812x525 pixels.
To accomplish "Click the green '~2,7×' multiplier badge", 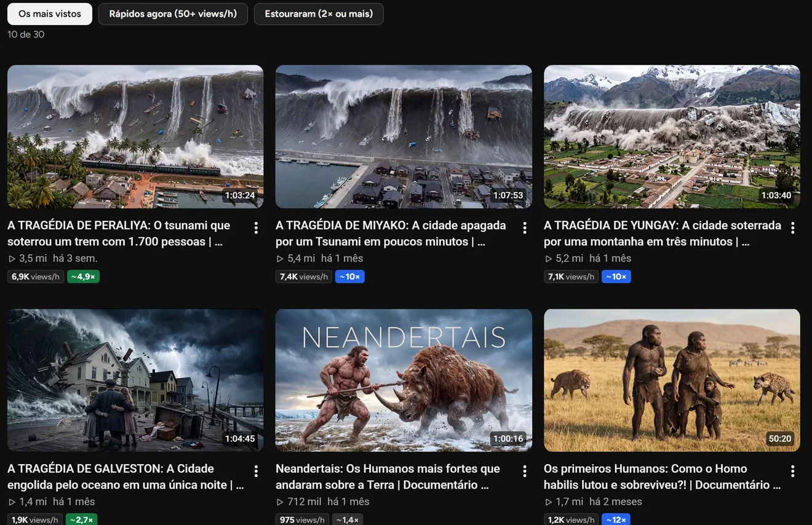I will click(x=82, y=520).
